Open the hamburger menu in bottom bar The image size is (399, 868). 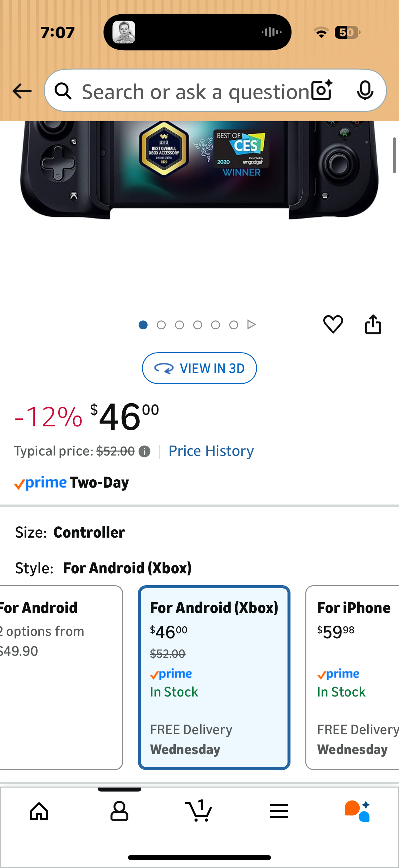pos(279,811)
